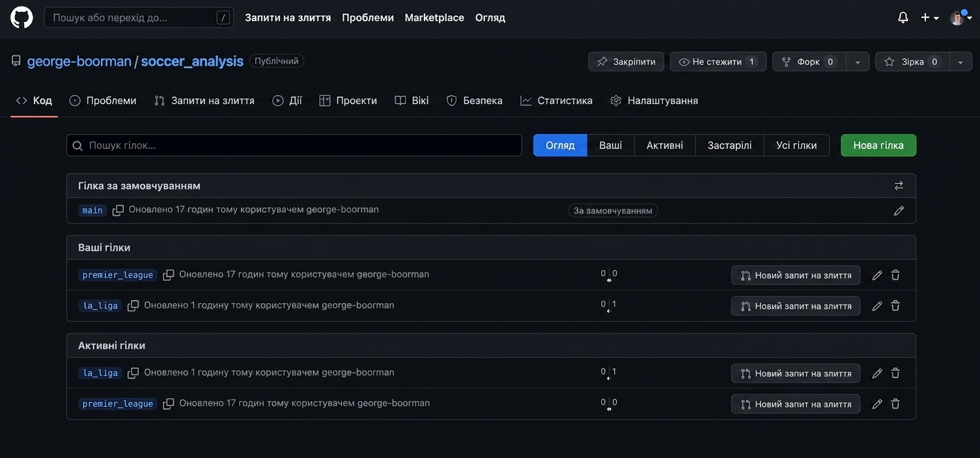
Task: Click the Публічний visibility label
Action: [277, 61]
